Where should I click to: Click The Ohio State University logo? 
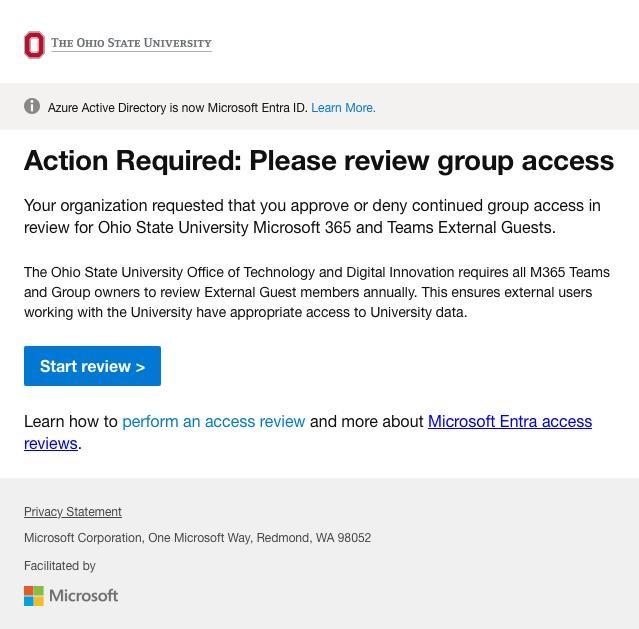118,44
